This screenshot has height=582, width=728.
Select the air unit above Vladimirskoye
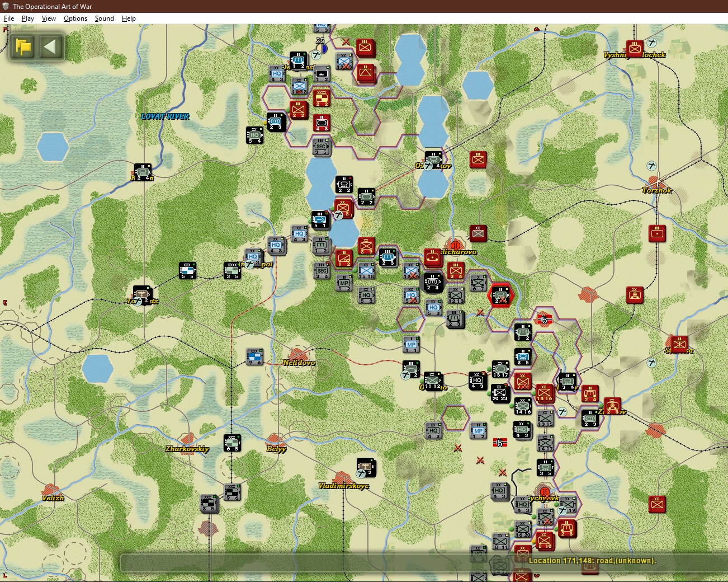pyautogui.click(x=366, y=467)
